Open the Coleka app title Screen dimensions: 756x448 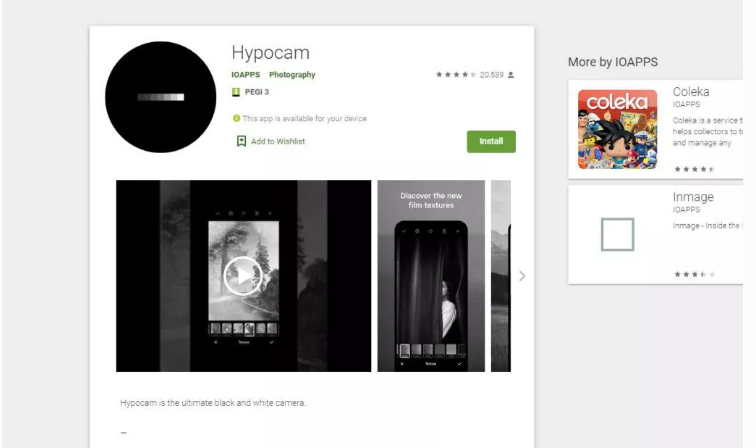[x=691, y=92]
